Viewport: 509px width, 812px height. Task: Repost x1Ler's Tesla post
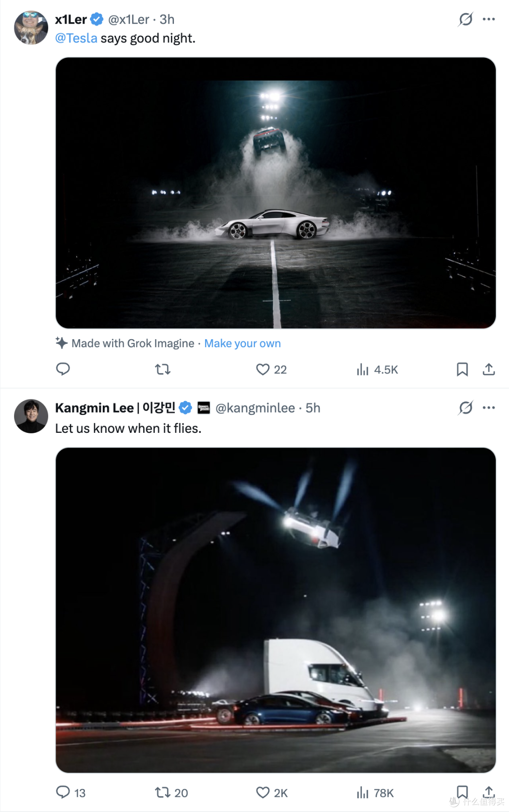tap(163, 369)
